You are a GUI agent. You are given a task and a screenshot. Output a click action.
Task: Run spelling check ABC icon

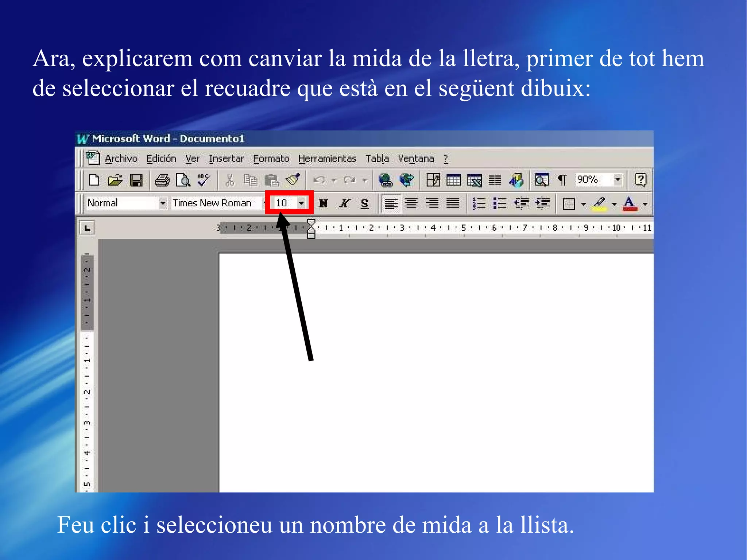204,180
